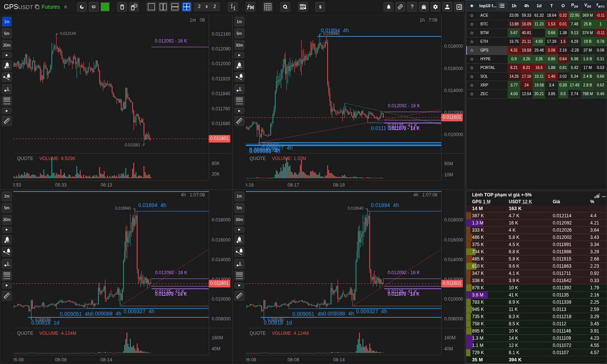This screenshot has height=364, width=607.
Task: Open the trash delete drawings icon
Action: (x=122, y=7)
